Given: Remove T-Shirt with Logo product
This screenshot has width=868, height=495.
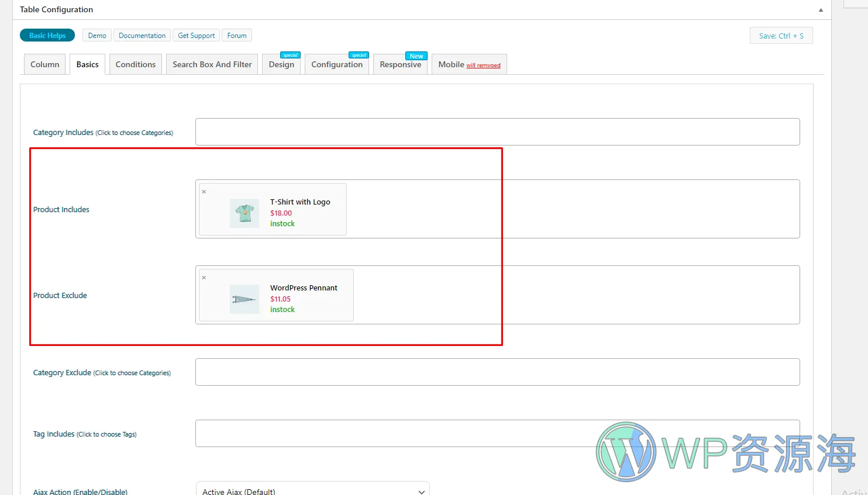Looking at the screenshot, I should coord(204,192).
